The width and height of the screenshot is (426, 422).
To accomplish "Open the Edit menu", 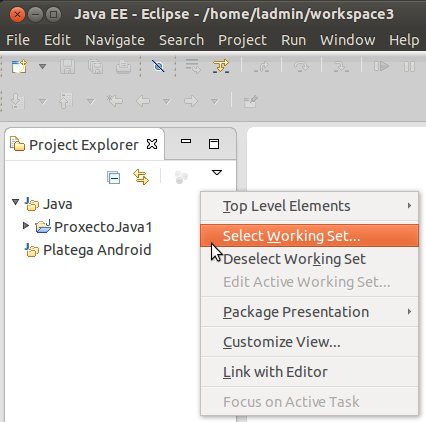I will coord(57,40).
